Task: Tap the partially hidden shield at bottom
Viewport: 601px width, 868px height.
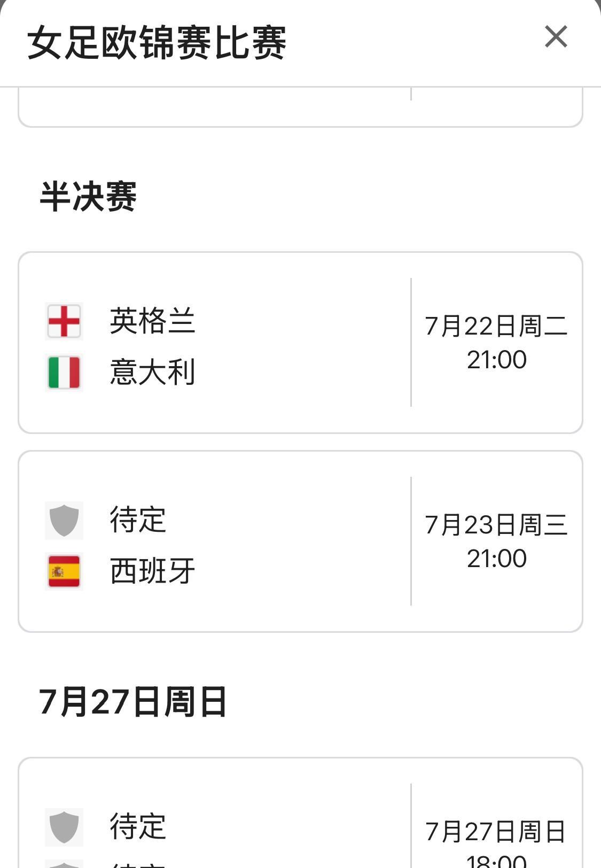Action: point(64,864)
